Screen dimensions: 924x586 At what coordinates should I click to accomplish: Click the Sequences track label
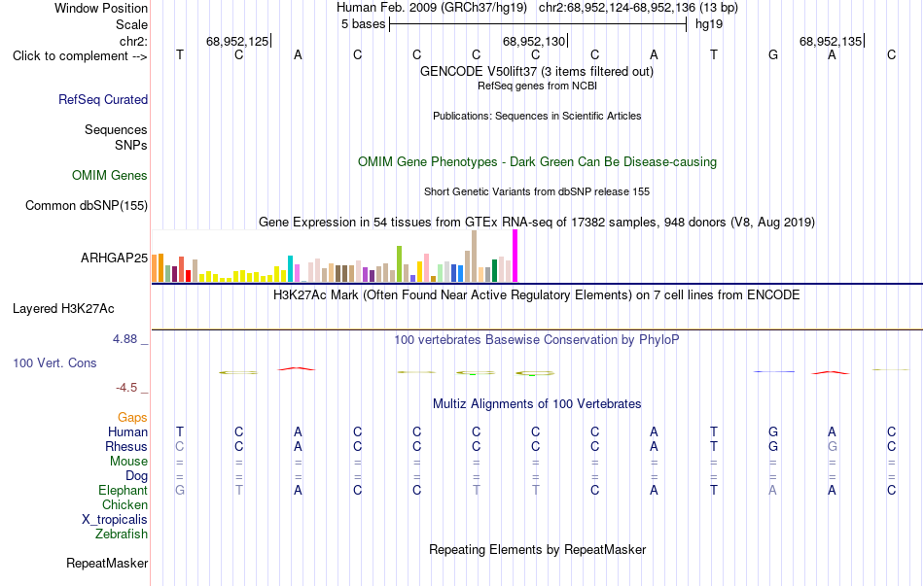(x=116, y=129)
